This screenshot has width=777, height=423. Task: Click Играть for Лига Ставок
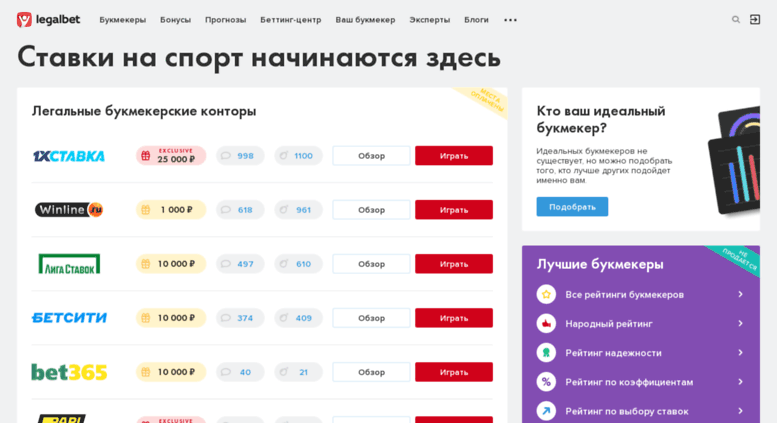click(454, 264)
